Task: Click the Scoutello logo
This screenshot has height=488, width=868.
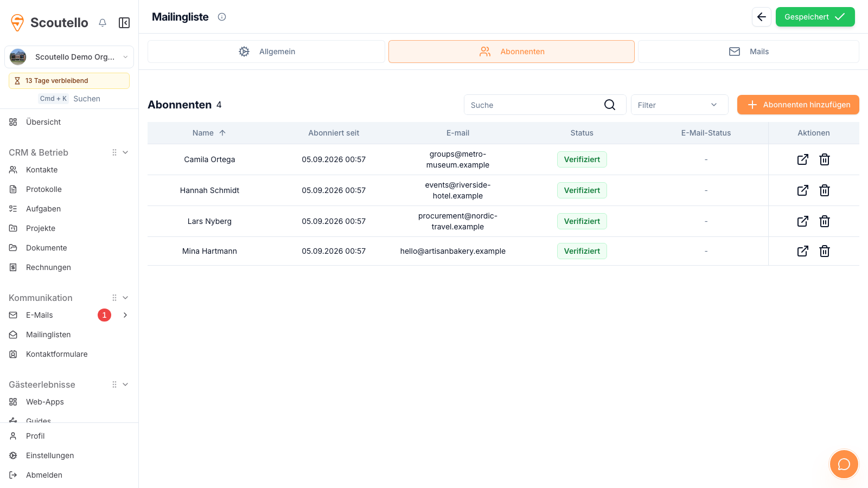Action: pos(49,23)
